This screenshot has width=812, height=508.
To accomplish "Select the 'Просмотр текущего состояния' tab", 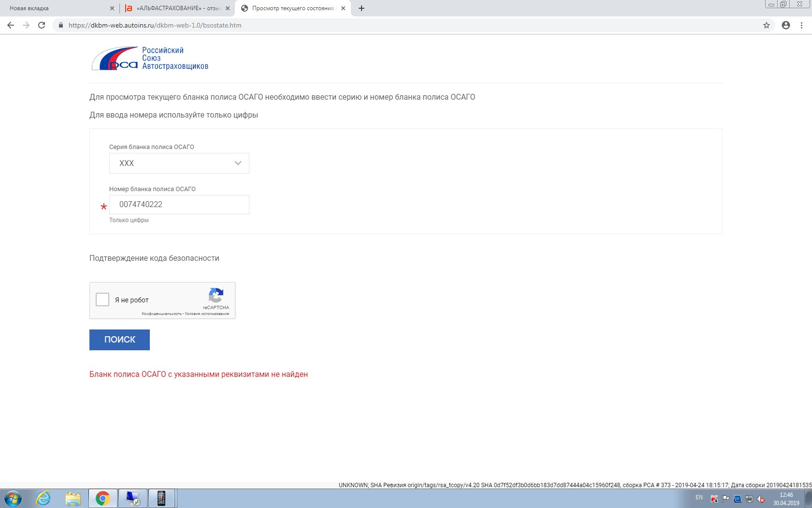I will [x=292, y=8].
